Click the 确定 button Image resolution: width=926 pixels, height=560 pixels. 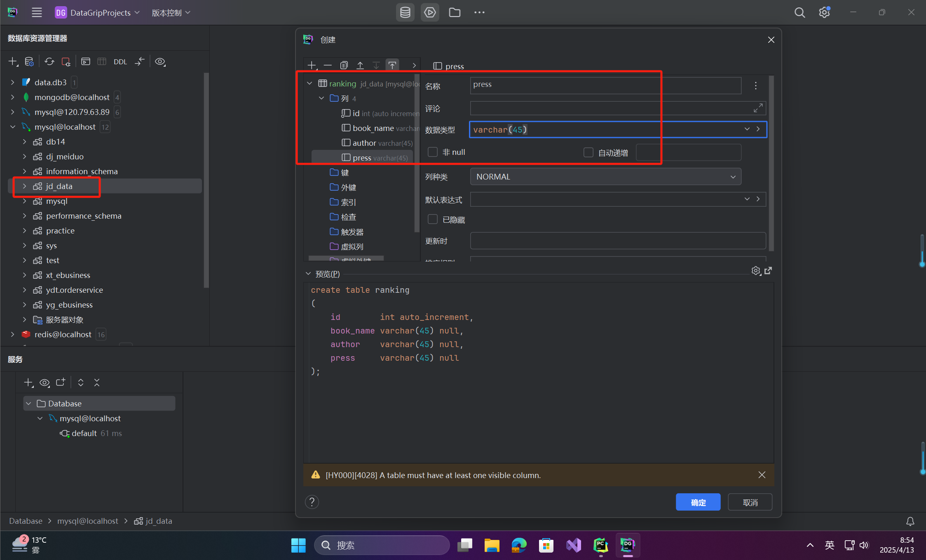tap(698, 502)
